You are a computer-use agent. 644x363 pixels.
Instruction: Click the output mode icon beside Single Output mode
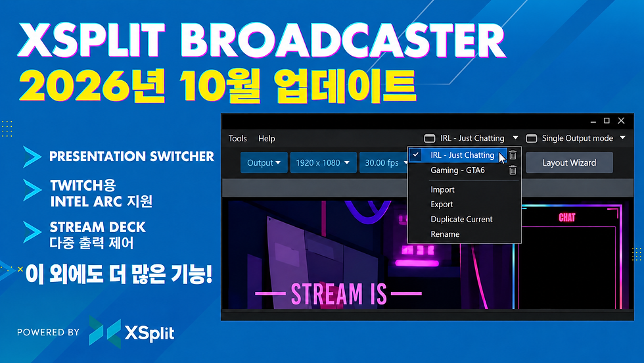(x=532, y=139)
